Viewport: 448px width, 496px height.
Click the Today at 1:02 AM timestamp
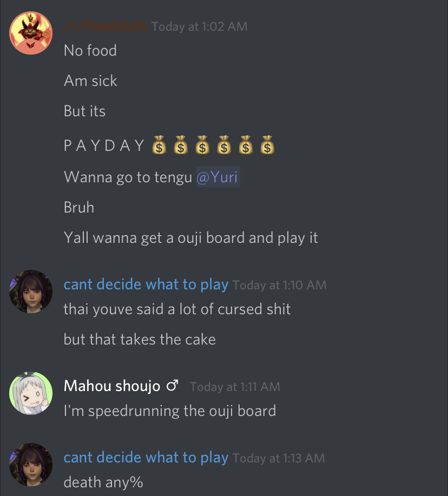pyautogui.click(x=199, y=27)
